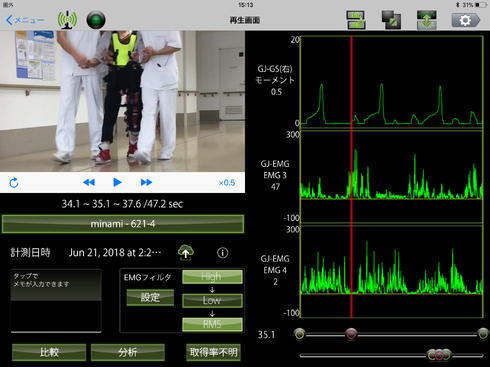Image resolution: width=490 pixels, height=367 pixels.
Task: Tap the video preview of the walking patient
Action: (x=122, y=101)
